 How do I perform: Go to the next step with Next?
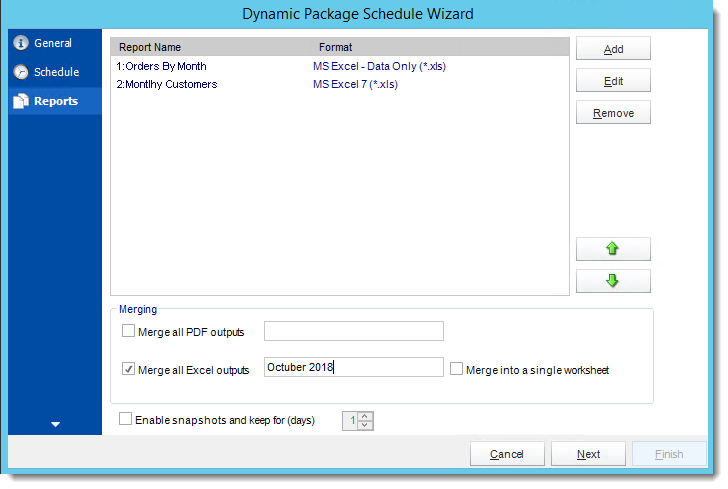[x=588, y=454]
